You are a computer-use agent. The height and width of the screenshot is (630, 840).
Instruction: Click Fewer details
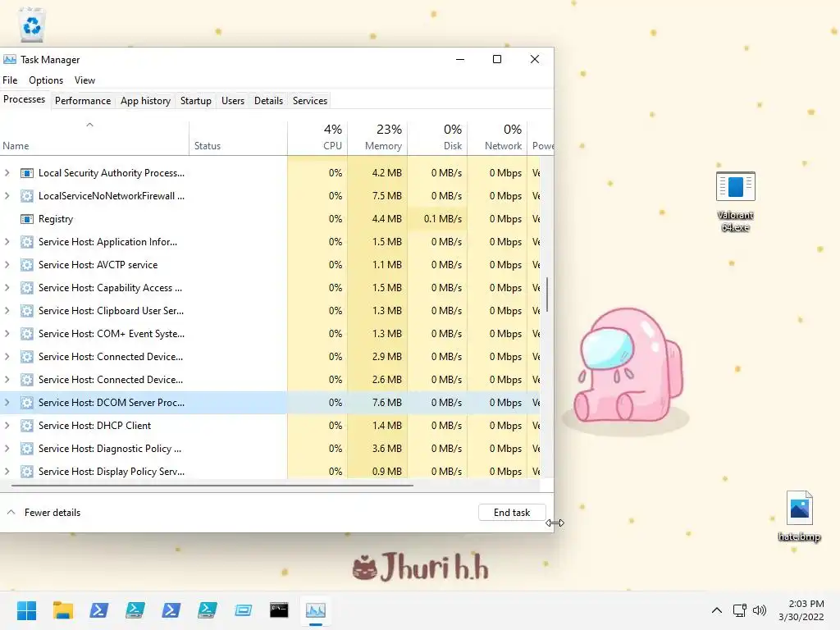[44, 513]
